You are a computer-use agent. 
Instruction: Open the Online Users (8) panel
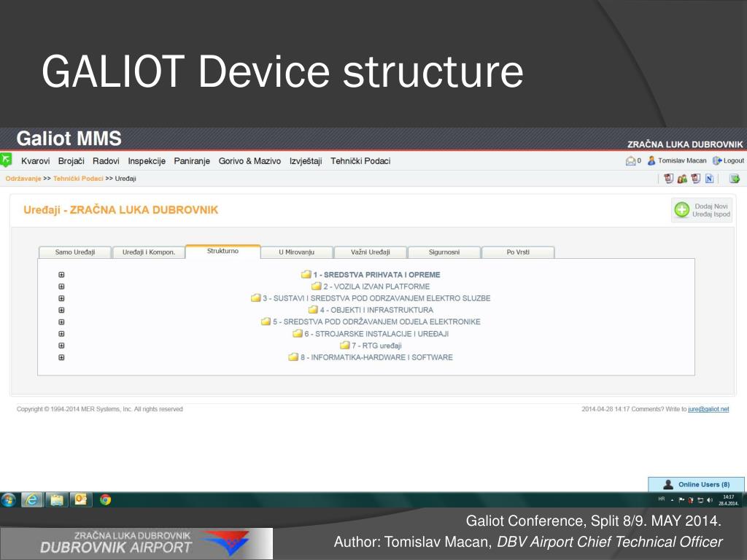(696, 484)
